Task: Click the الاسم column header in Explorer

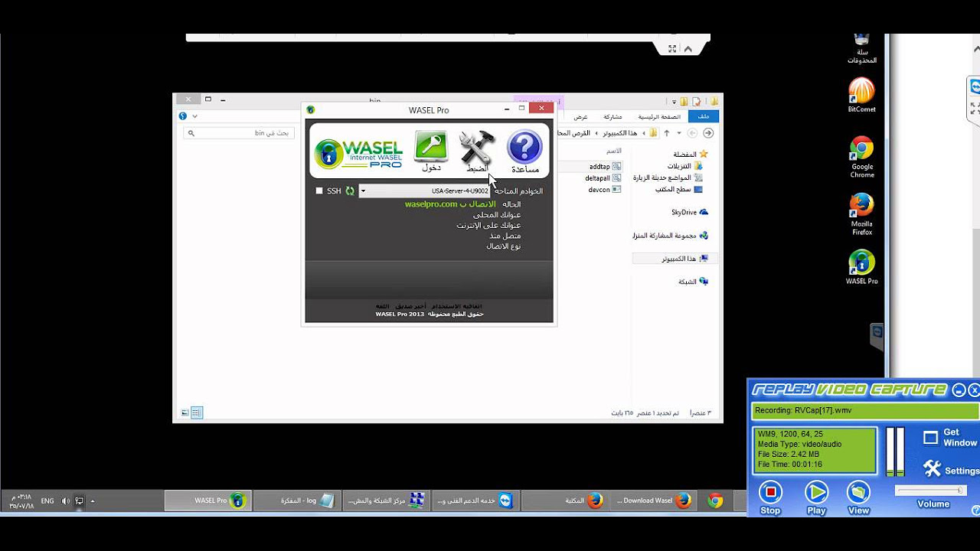Action: coord(614,151)
